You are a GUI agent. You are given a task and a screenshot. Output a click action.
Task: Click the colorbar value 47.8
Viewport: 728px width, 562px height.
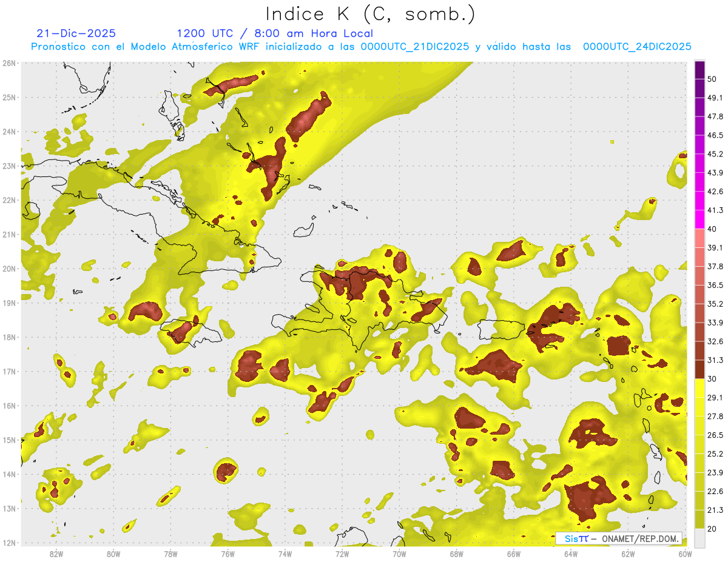coord(715,116)
